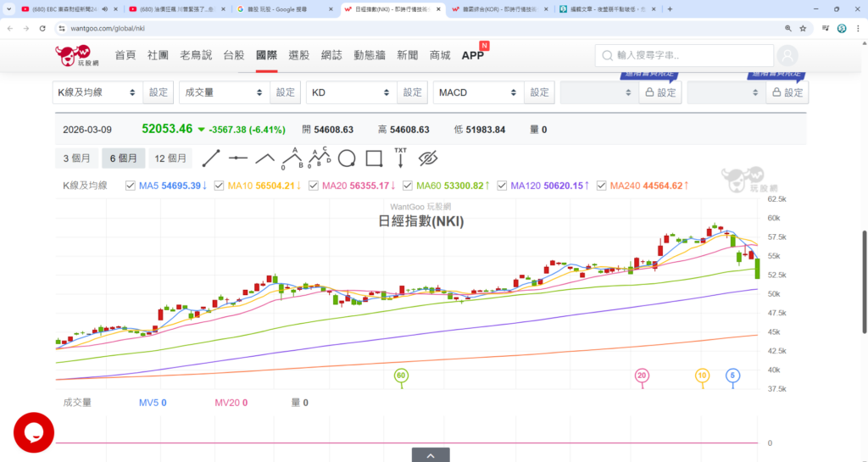This screenshot has height=462, width=868.
Task: Click 設定 button beside 成交量 dropdown
Action: [x=287, y=92]
